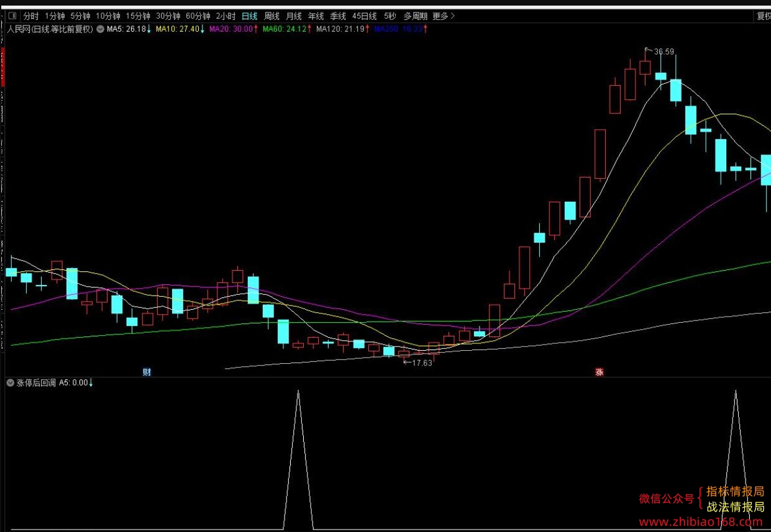Click the MA120: 21.19 indicator value
This screenshot has height=532, width=771.
343,29
